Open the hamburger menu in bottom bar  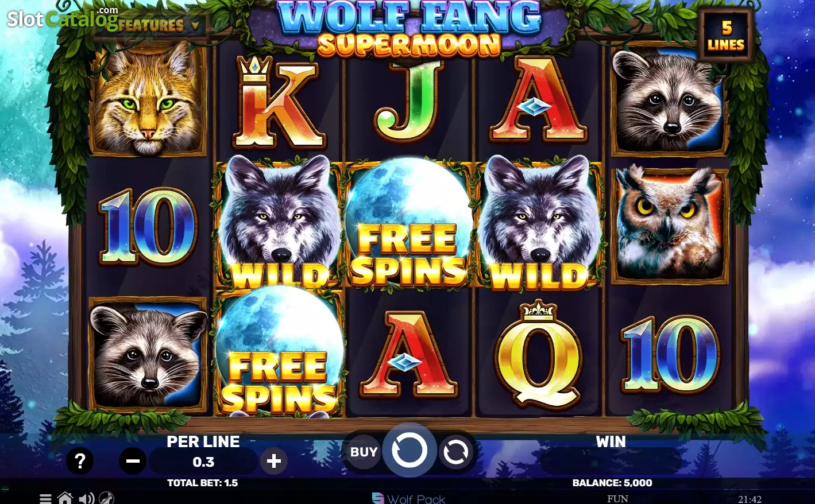[45, 498]
